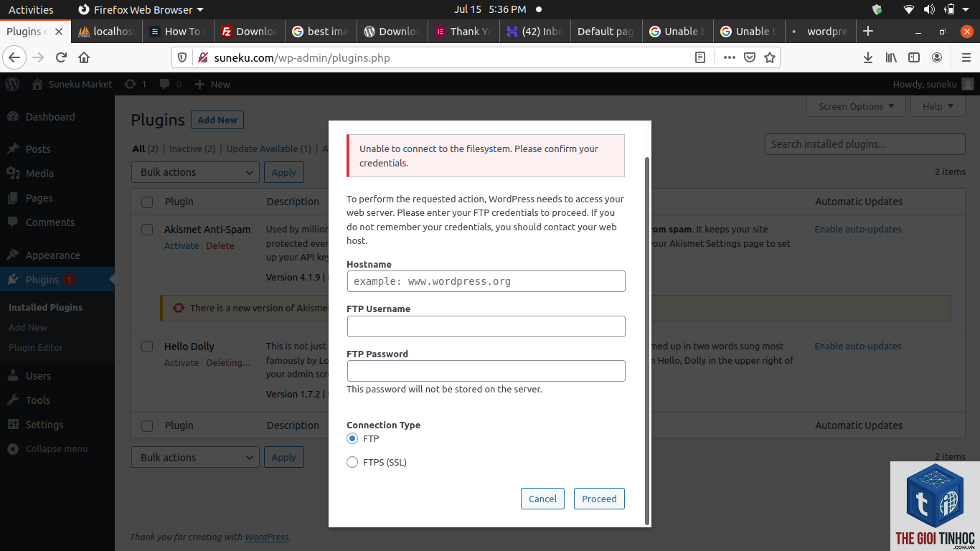Open the Wi-Fi network indicator
This screenshot has width=980, height=551.
(x=908, y=9)
